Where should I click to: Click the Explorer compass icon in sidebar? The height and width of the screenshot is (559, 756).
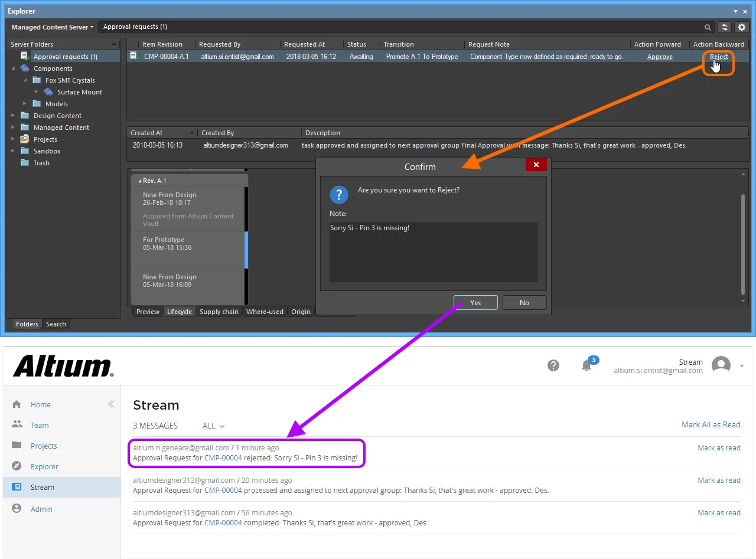[17, 466]
